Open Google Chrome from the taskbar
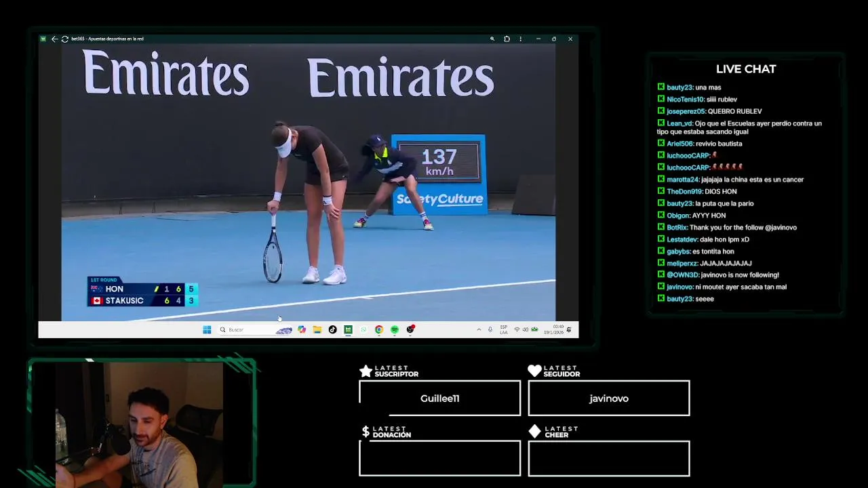868x488 pixels. point(379,329)
